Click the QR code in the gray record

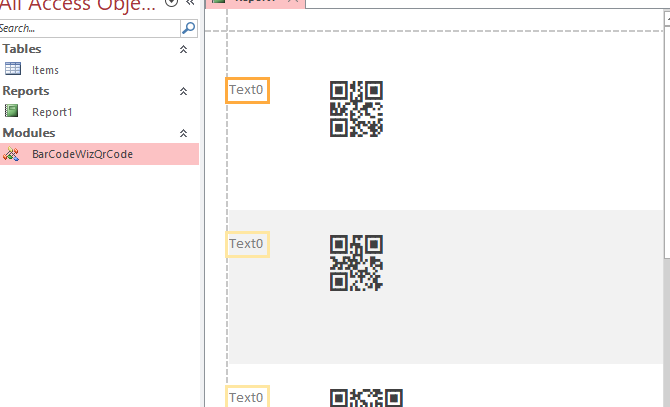click(356, 263)
